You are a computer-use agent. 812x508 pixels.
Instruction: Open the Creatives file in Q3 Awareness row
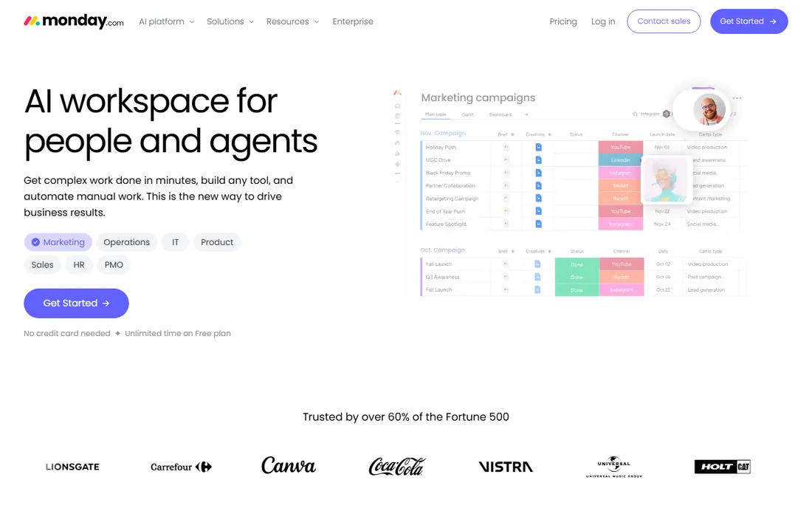(537, 277)
